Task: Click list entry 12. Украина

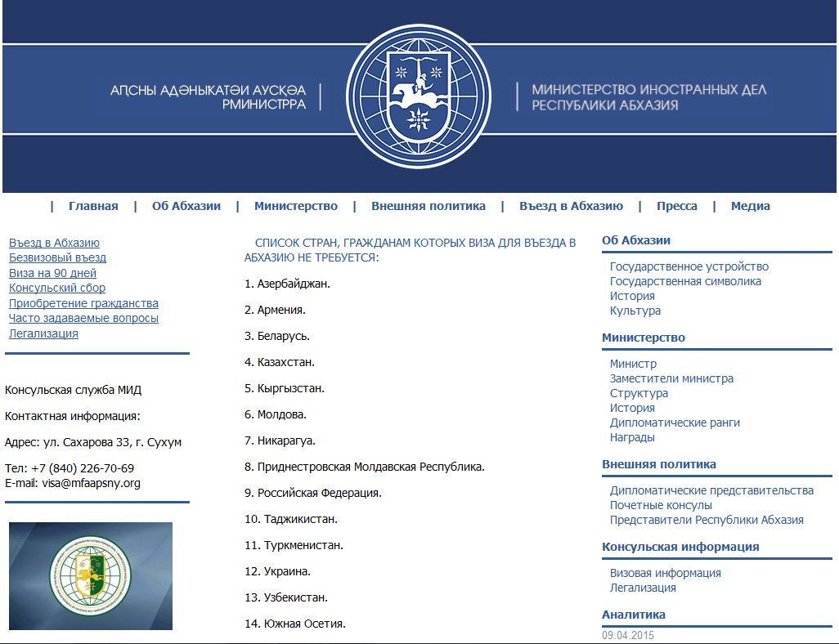Action: click(278, 572)
